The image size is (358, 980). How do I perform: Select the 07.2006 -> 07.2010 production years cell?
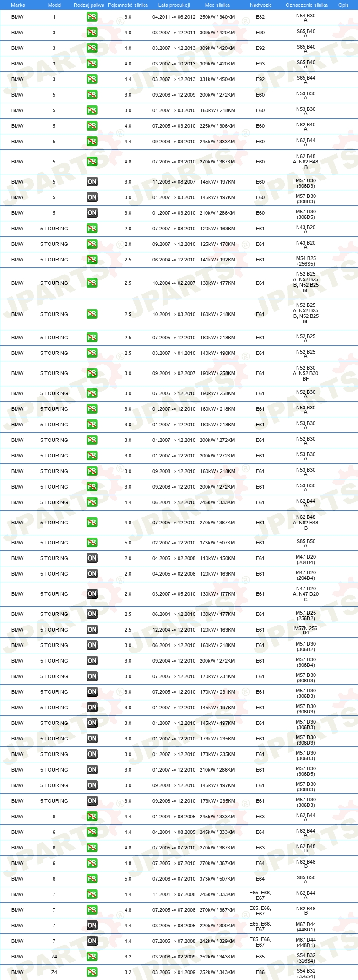tap(174, 879)
